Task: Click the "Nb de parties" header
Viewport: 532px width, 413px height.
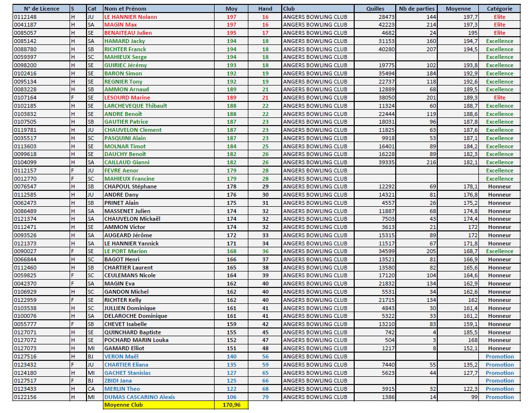Action: (x=417, y=9)
